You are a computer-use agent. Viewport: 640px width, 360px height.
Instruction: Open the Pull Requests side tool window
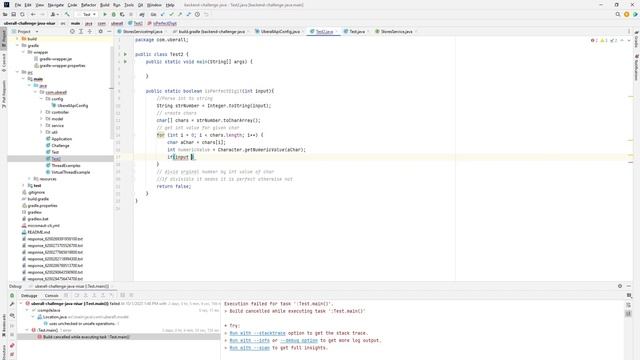(x=4, y=94)
